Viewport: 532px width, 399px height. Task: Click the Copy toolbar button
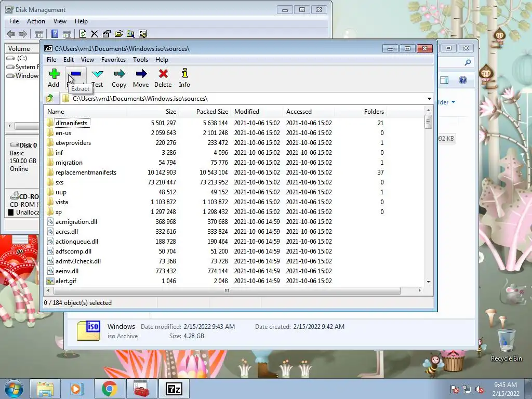tap(119, 78)
